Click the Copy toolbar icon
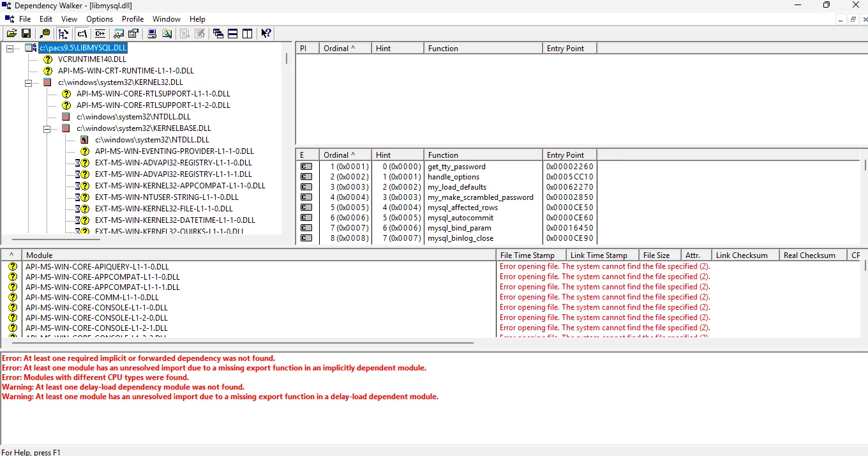 [x=45, y=34]
